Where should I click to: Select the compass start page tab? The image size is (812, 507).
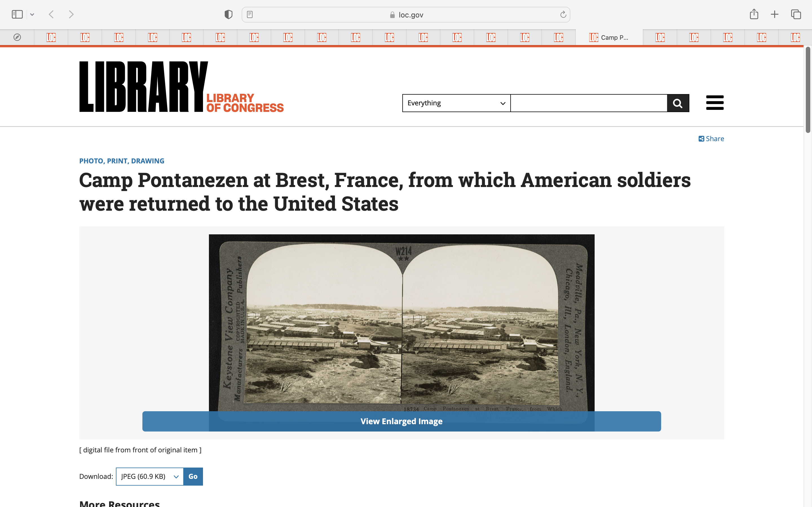17,37
